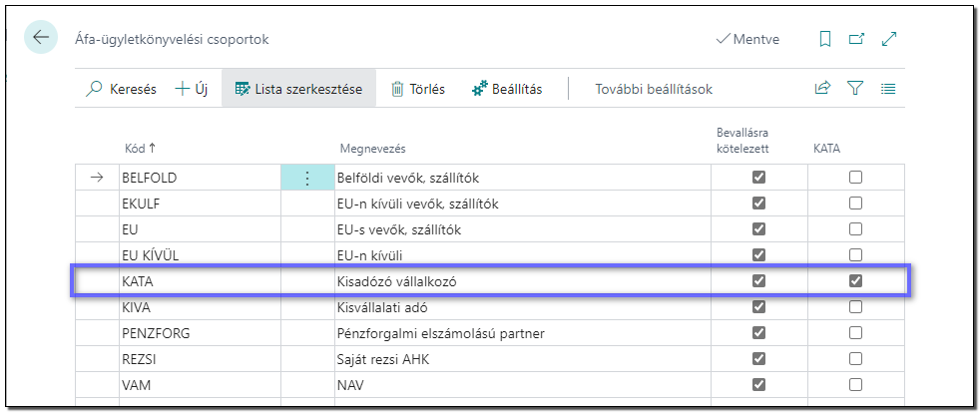Click 'Kisvállalati adó' description cell
The image size is (980, 413).
(523, 307)
